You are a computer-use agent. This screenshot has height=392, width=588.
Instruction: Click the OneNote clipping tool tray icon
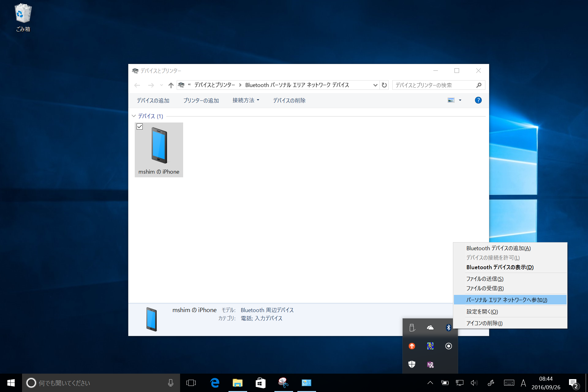pyautogui.click(x=430, y=364)
